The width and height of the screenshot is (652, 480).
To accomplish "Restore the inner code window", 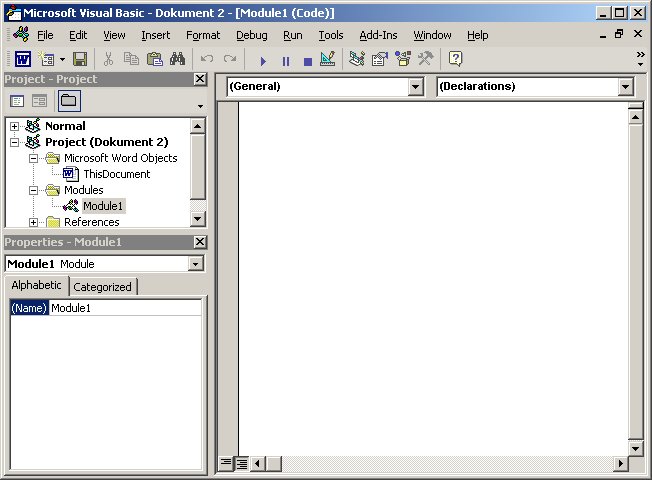I will [619, 34].
